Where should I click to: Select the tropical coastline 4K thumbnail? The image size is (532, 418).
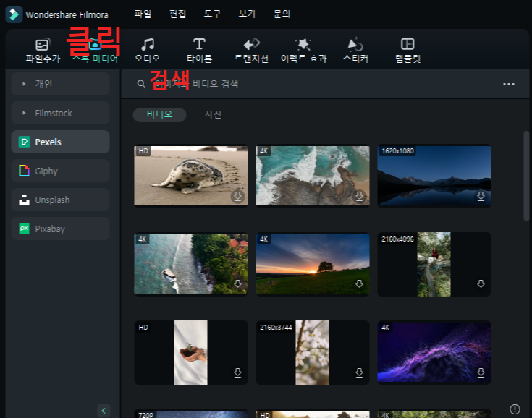191,264
